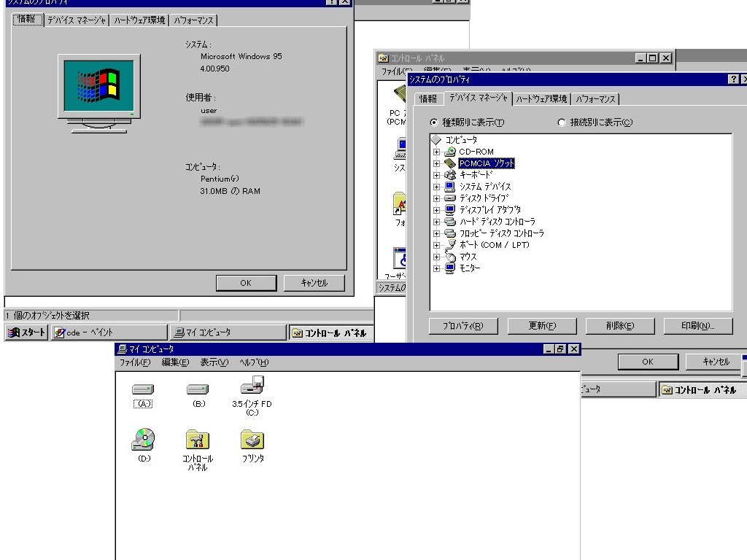This screenshot has width=747, height=560.
Task: Switch to コントロール パネル taskbar button
Action: coord(331,332)
